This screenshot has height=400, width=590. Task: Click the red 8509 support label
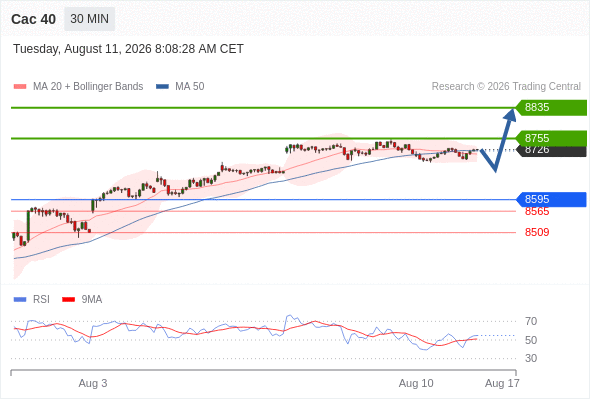[x=537, y=232]
